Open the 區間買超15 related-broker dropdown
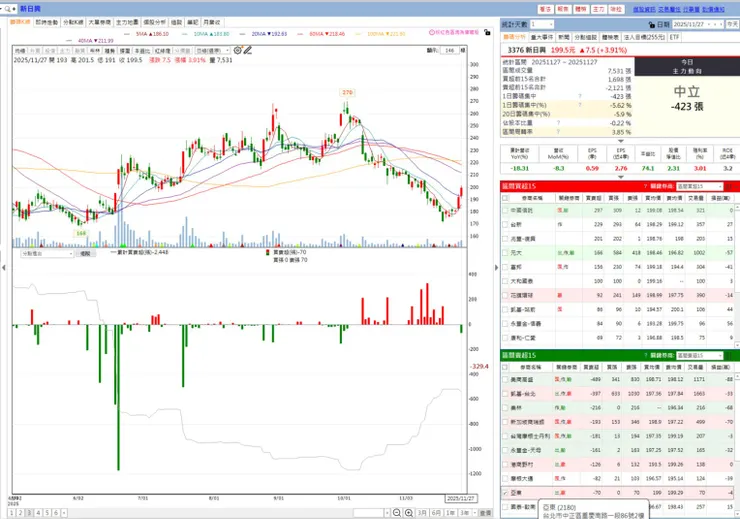Viewport: 740px width, 519px height. (699, 186)
